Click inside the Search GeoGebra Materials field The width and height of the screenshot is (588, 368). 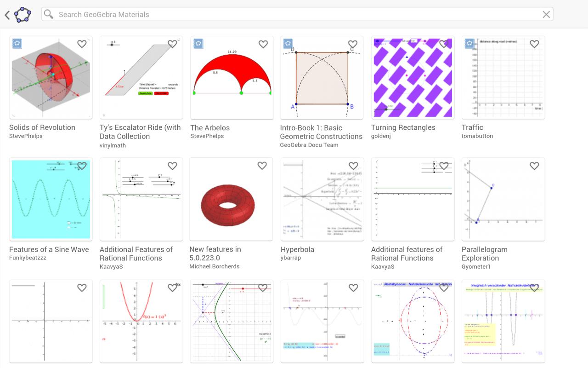click(x=184, y=14)
